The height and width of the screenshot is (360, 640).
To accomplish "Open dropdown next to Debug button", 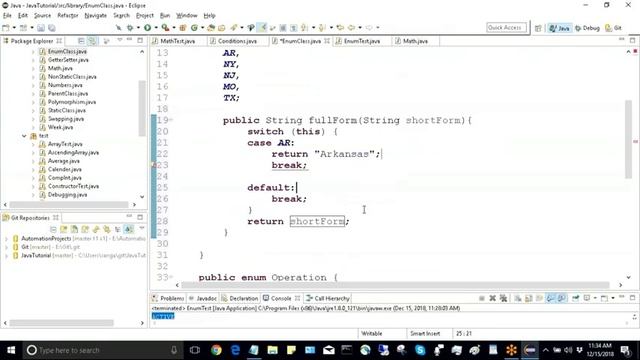I will (138, 28).
